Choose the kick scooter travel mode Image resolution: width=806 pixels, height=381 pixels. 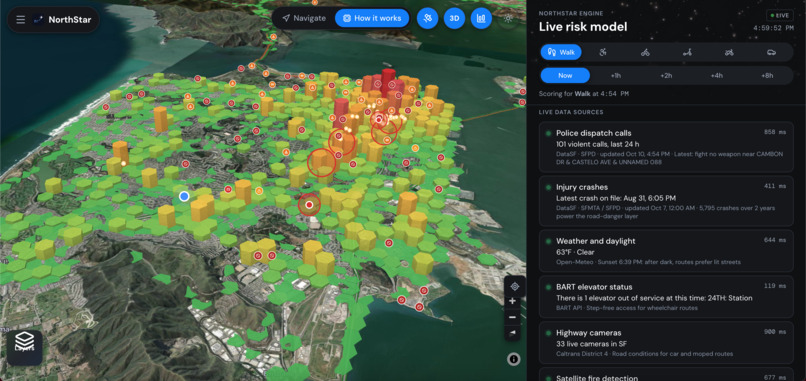[687, 52]
